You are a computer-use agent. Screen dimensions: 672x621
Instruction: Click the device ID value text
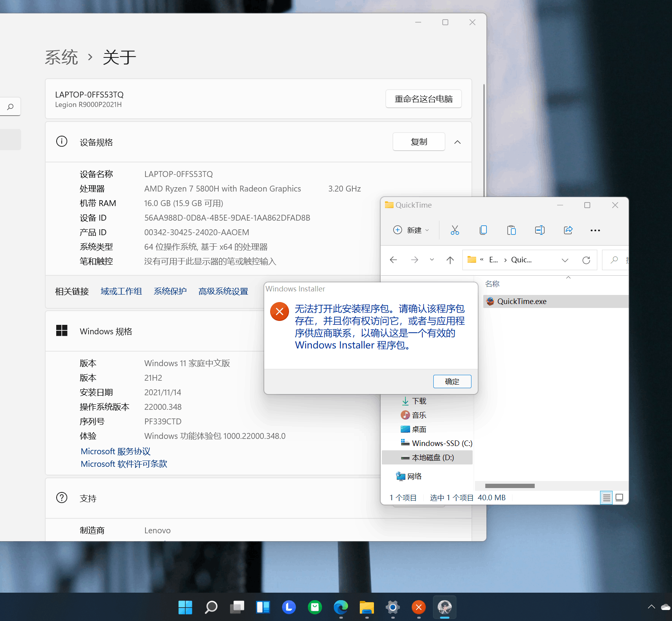[x=227, y=218]
